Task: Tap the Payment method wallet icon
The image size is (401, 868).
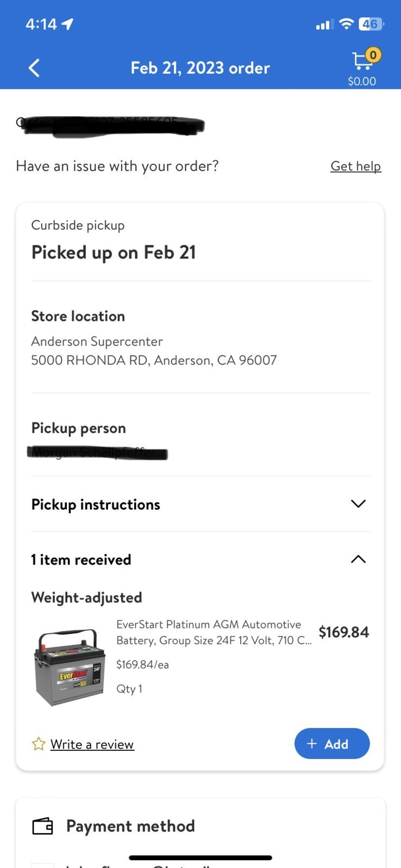Action: pos(42,826)
